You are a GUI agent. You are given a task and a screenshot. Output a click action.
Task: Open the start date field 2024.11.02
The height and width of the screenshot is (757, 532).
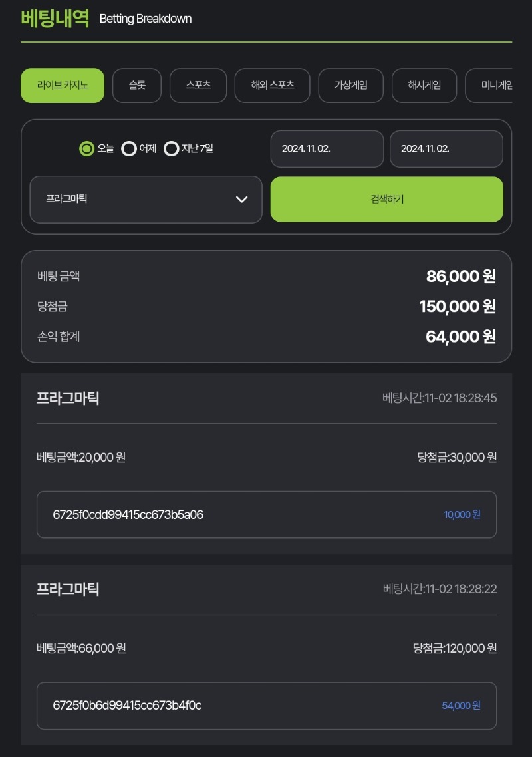point(327,149)
